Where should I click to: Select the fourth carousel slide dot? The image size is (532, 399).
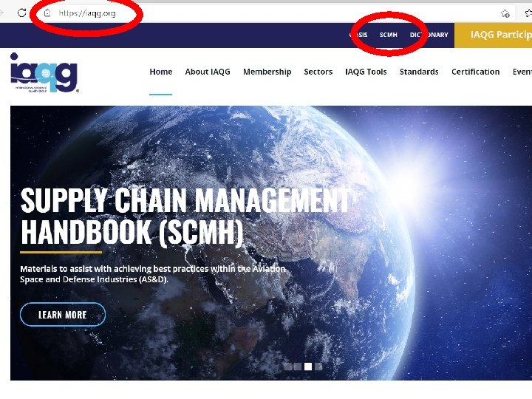318,366
